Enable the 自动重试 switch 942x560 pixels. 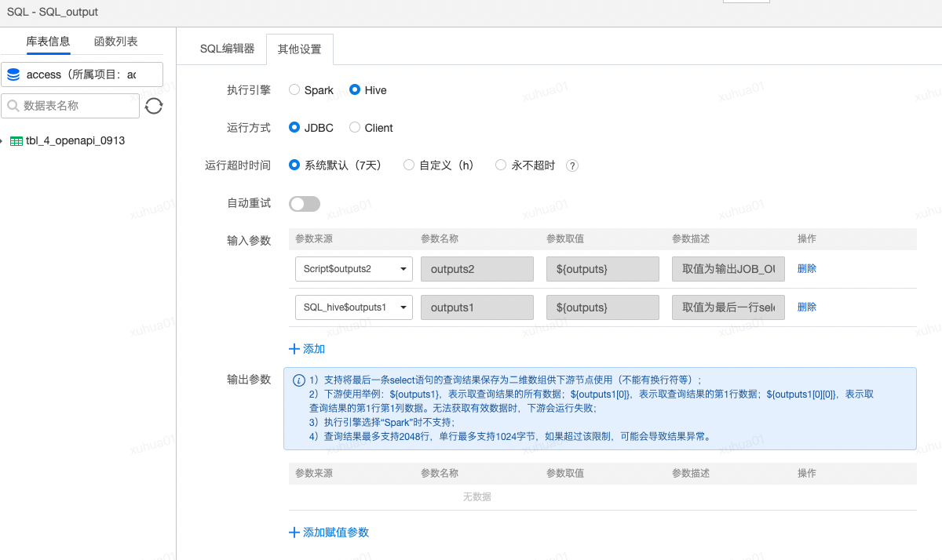pyautogui.click(x=304, y=203)
